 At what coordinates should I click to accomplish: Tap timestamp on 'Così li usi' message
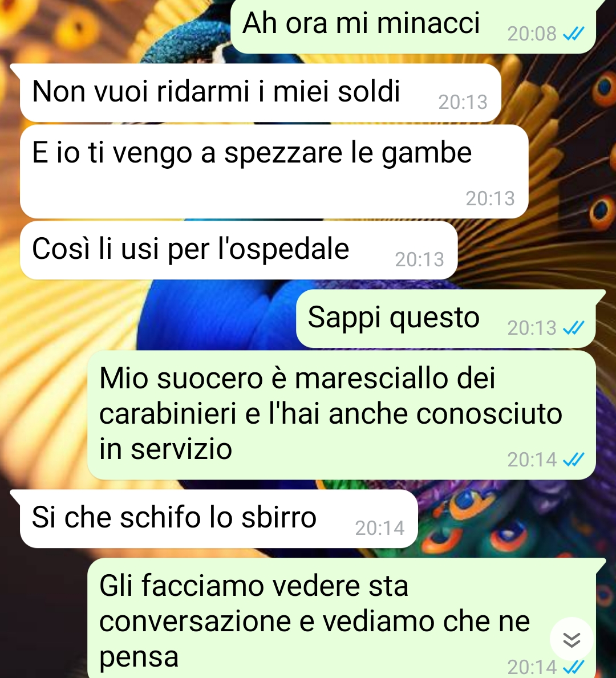point(419,259)
